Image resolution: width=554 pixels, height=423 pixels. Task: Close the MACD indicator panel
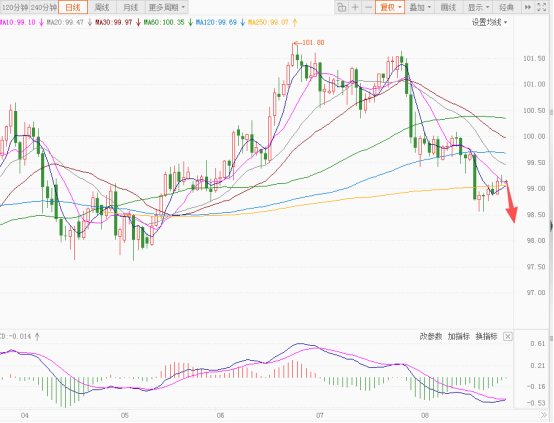tap(507, 336)
